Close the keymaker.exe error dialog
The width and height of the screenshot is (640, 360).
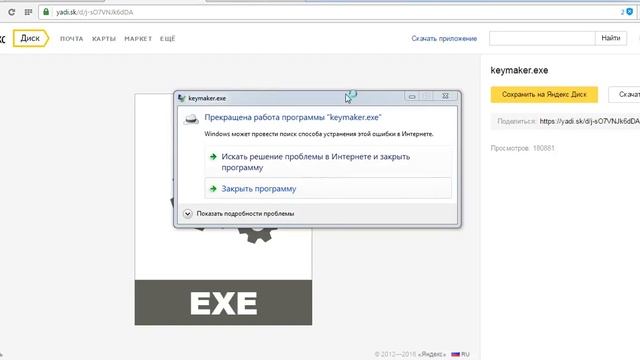point(445,96)
